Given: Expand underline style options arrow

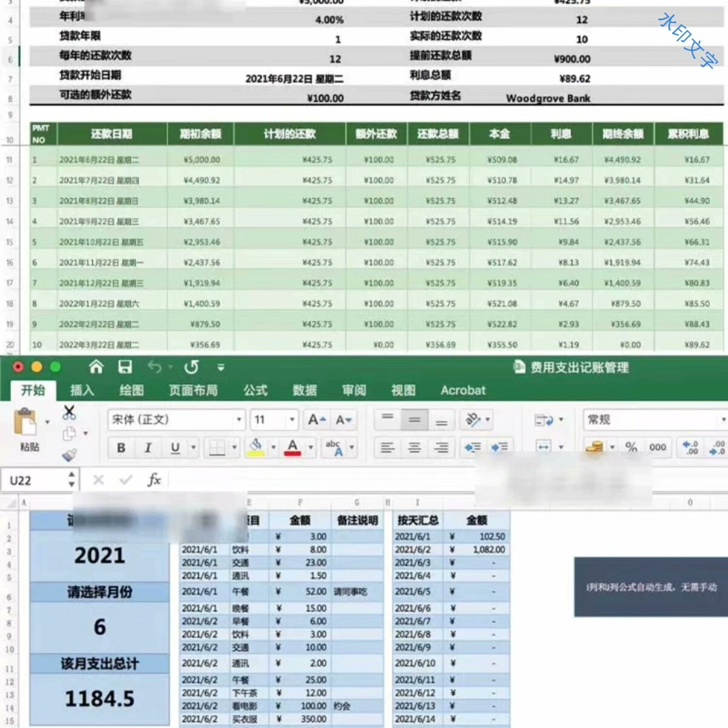Looking at the screenshot, I should 194,448.
